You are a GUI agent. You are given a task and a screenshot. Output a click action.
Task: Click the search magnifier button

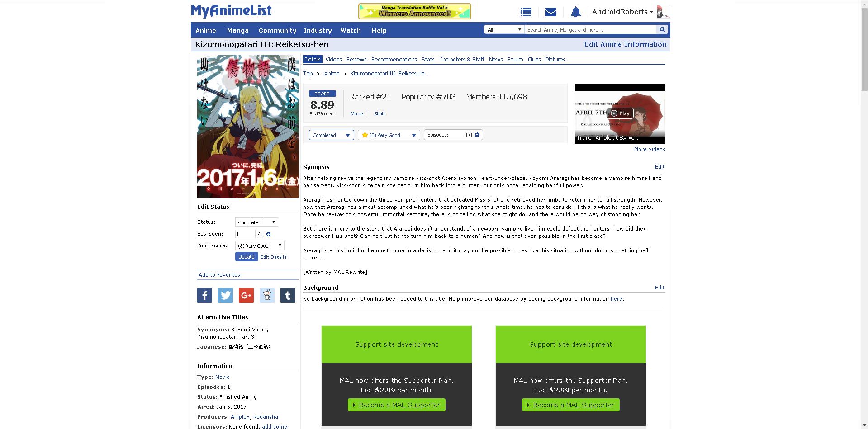coord(662,30)
